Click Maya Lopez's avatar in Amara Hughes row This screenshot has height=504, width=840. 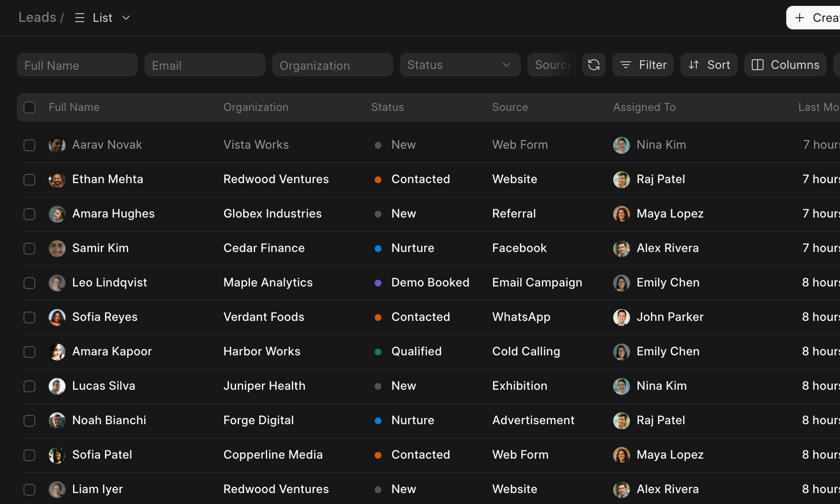[x=622, y=214]
